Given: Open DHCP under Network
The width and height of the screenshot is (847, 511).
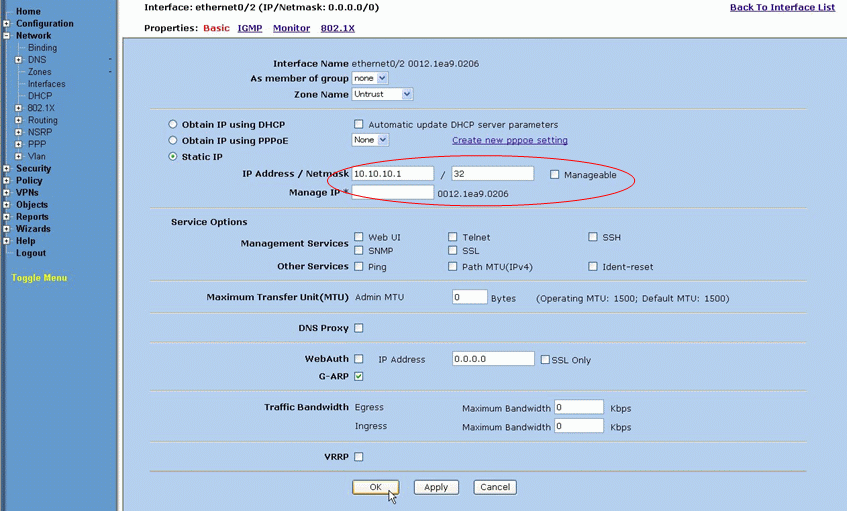Looking at the screenshot, I should [40, 96].
